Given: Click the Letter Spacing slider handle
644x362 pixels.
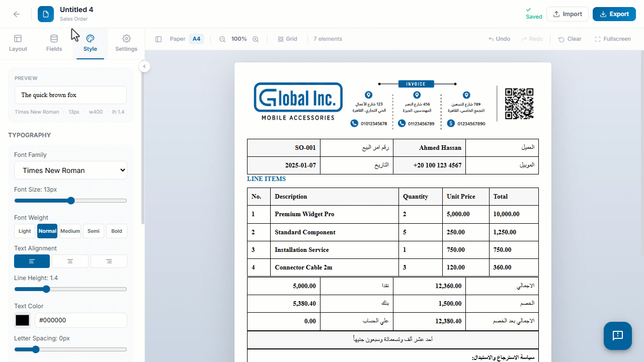Looking at the screenshot, I should pyautogui.click(x=36, y=349).
